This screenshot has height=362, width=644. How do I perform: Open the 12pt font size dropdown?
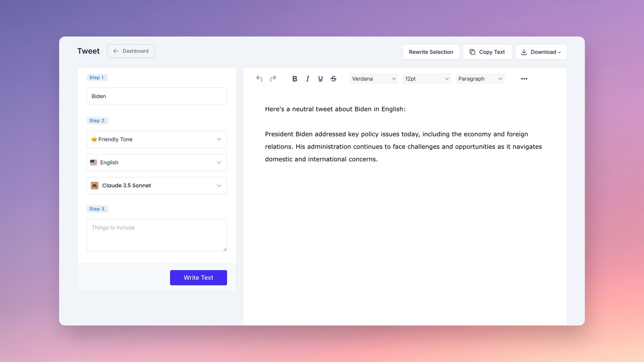point(427,79)
